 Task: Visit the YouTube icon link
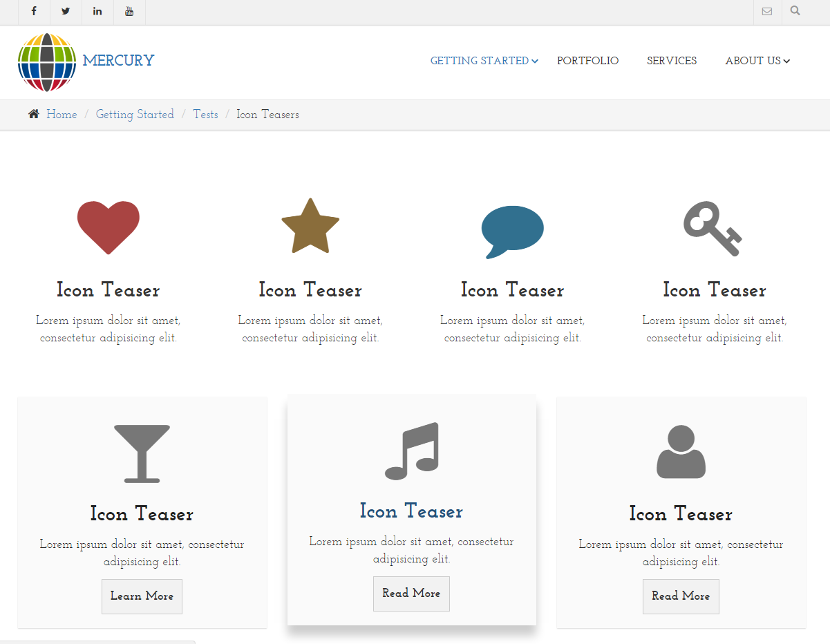click(129, 11)
